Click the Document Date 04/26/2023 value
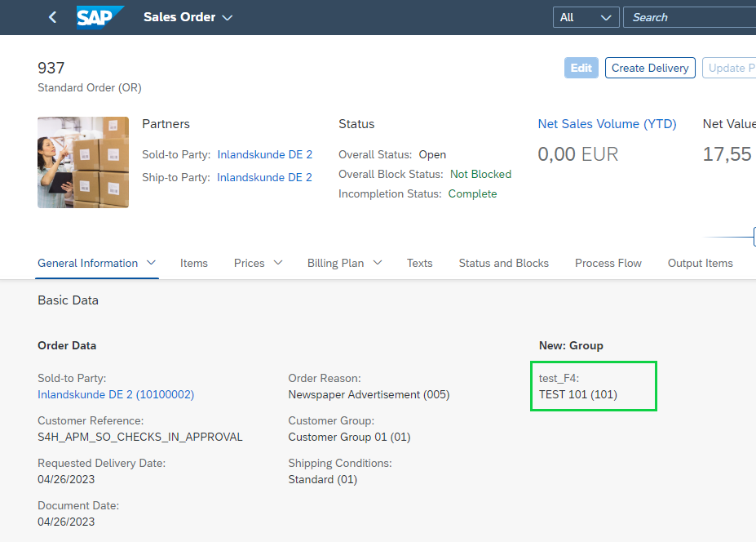Viewport: 756px width, 542px height. (66, 522)
